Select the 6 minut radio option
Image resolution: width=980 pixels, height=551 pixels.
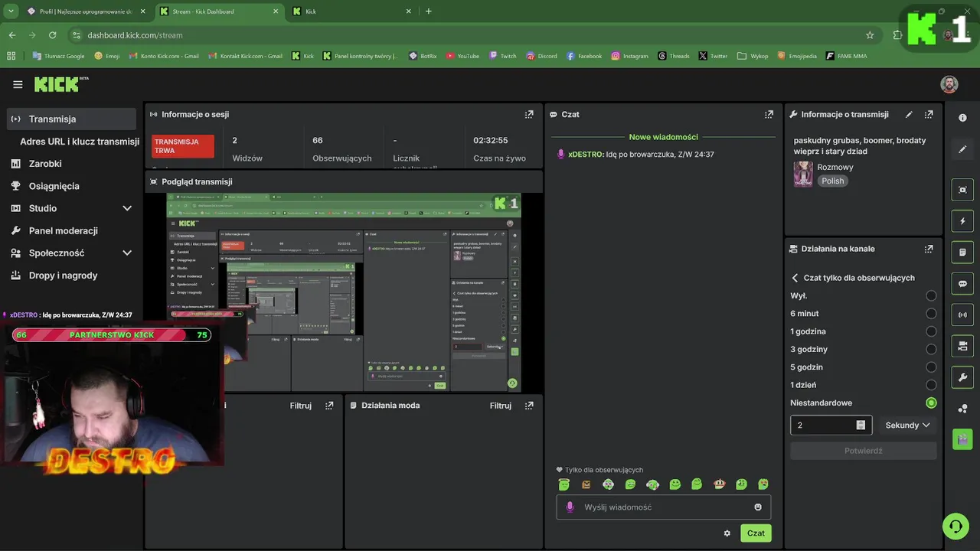(x=931, y=314)
